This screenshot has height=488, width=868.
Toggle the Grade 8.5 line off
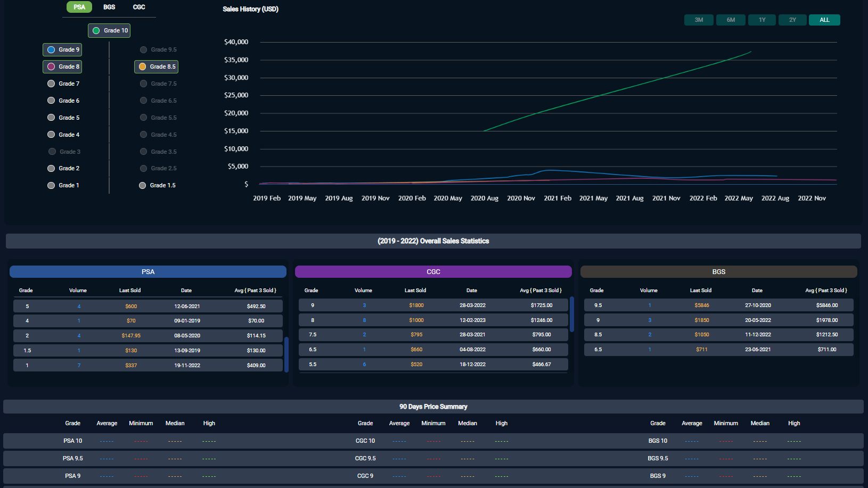(156, 67)
